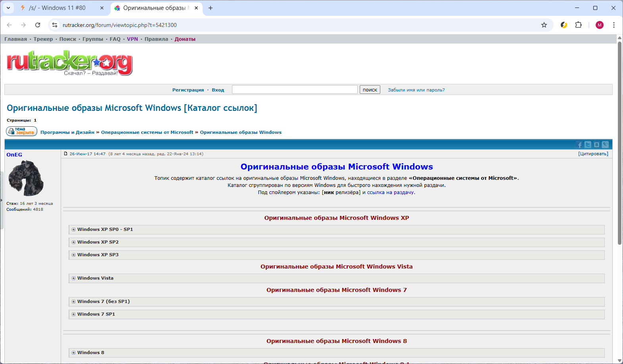Image resolution: width=623 pixels, height=364 pixels.
Task: Expand the 'Windows XP SP2' spoiler
Action: coord(337,242)
